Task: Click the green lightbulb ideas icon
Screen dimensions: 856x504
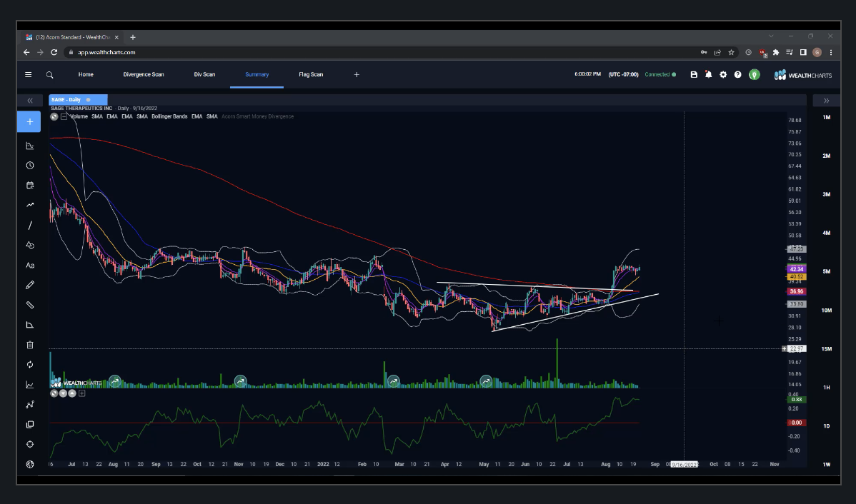Action: point(754,75)
